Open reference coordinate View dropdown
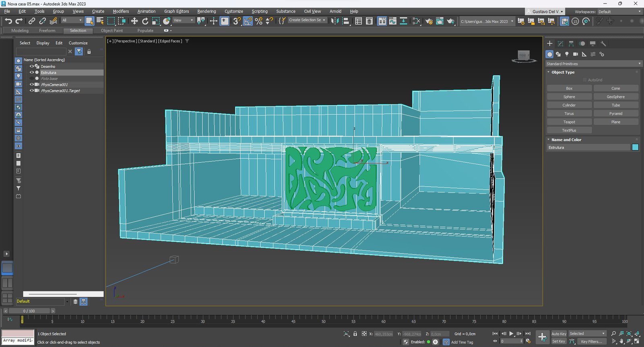This screenshot has height=347, width=644. (184, 20)
